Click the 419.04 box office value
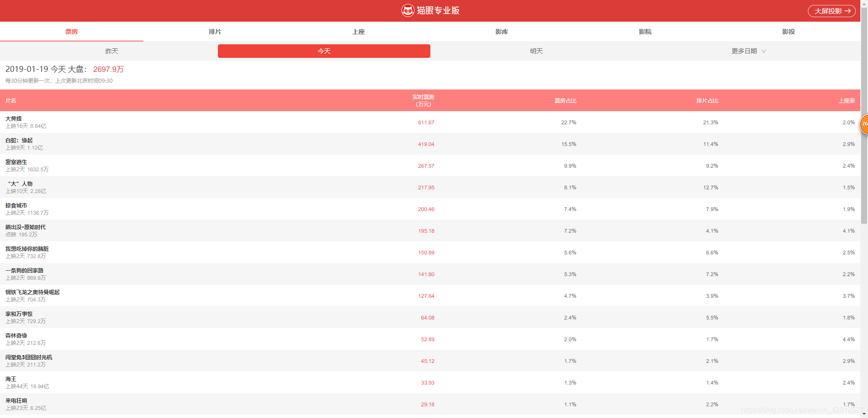The image size is (868, 418). tap(426, 144)
